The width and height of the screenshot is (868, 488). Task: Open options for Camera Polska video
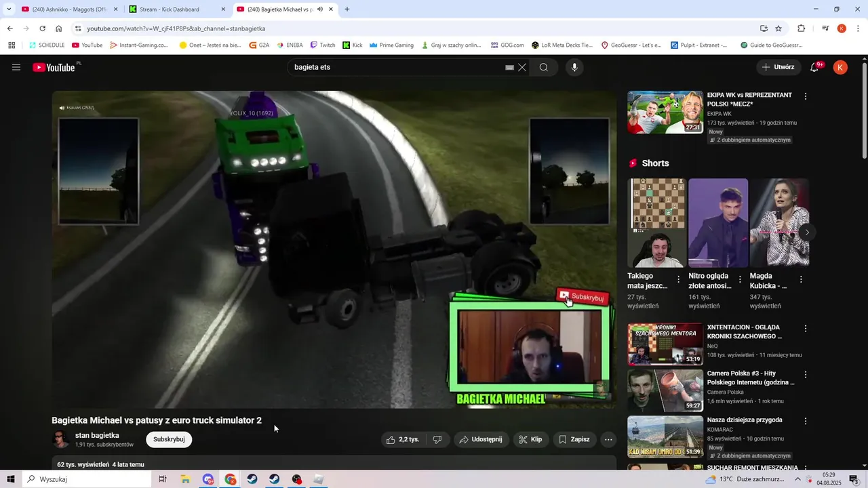tap(806, 375)
